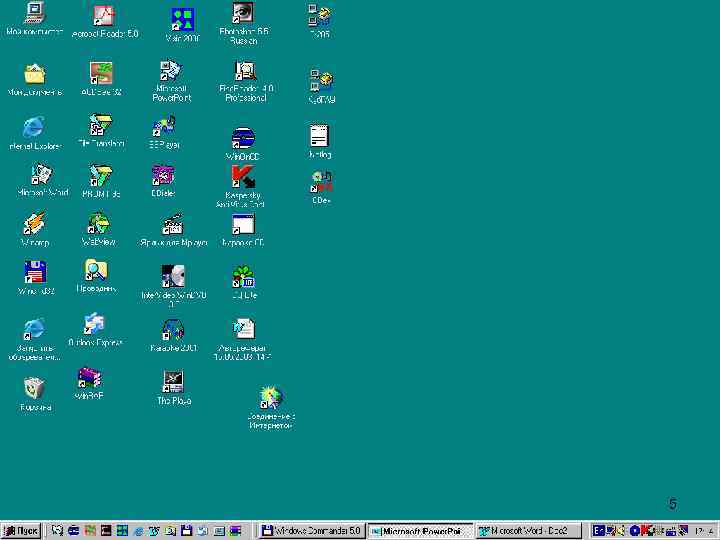Select the Microsoft Word desktop shortcut

point(42,176)
